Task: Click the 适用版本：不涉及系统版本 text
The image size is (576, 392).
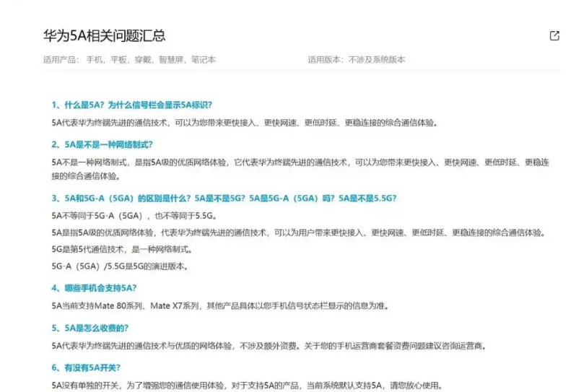Action: pyautogui.click(x=357, y=59)
